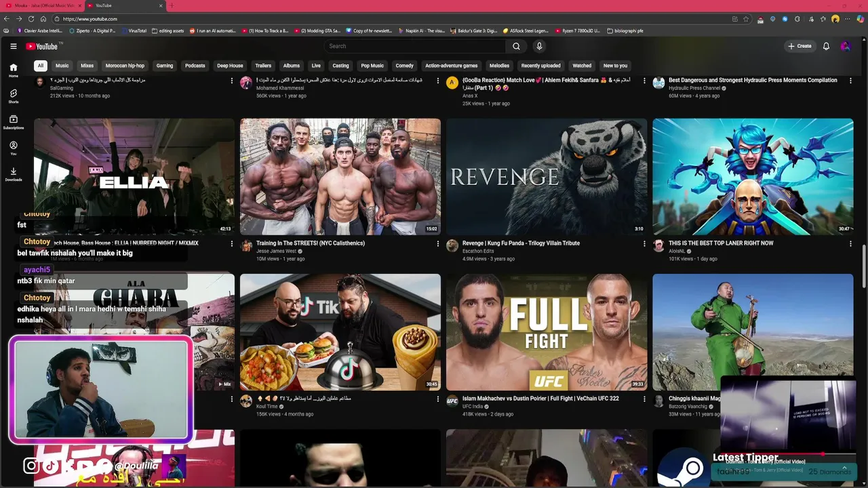Image resolution: width=868 pixels, height=488 pixels.
Task: Click the search magnifier button
Action: (516, 46)
